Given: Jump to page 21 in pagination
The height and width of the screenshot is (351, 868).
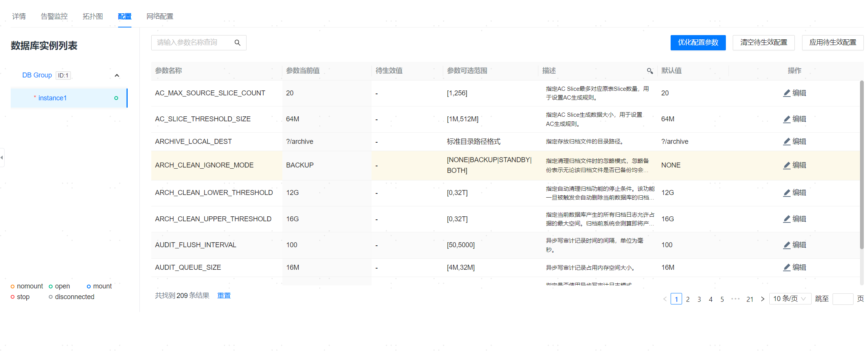Looking at the screenshot, I should click(x=749, y=299).
